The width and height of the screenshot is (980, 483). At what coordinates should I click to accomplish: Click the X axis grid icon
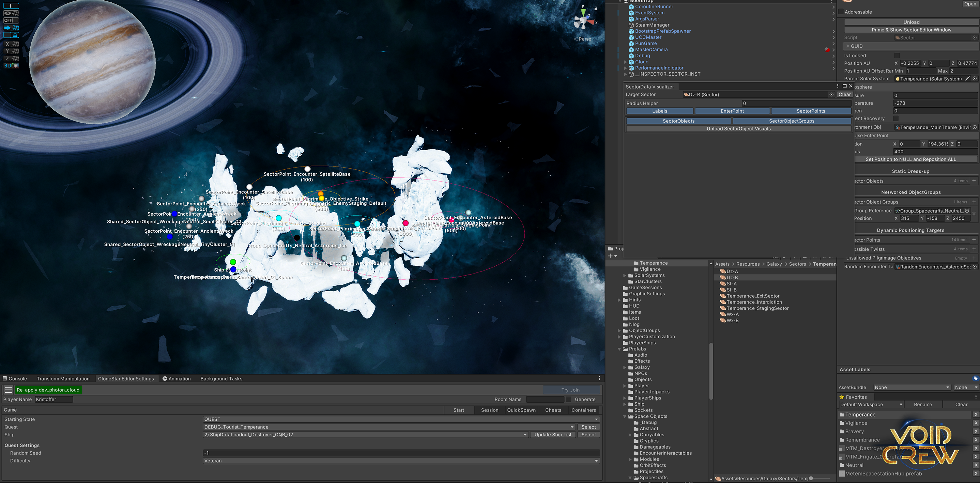(x=11, y=44)
